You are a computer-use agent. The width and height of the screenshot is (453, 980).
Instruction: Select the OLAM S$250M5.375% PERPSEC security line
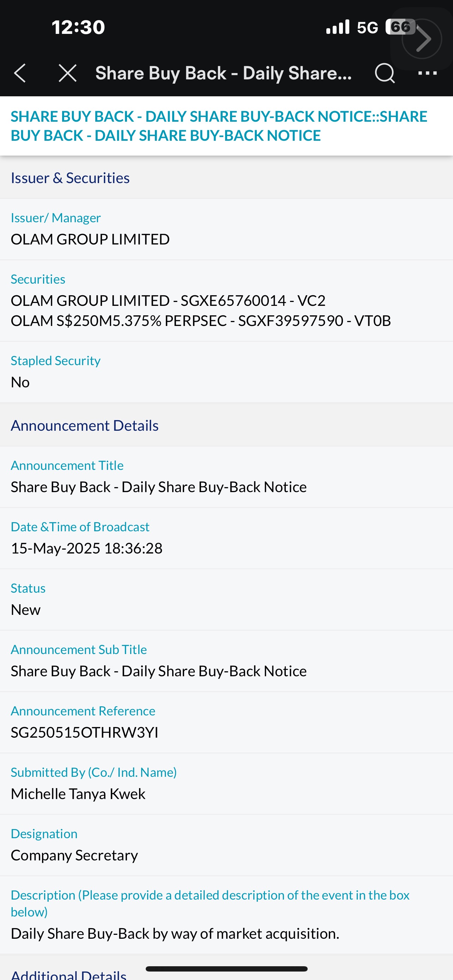tap(201, 321)
